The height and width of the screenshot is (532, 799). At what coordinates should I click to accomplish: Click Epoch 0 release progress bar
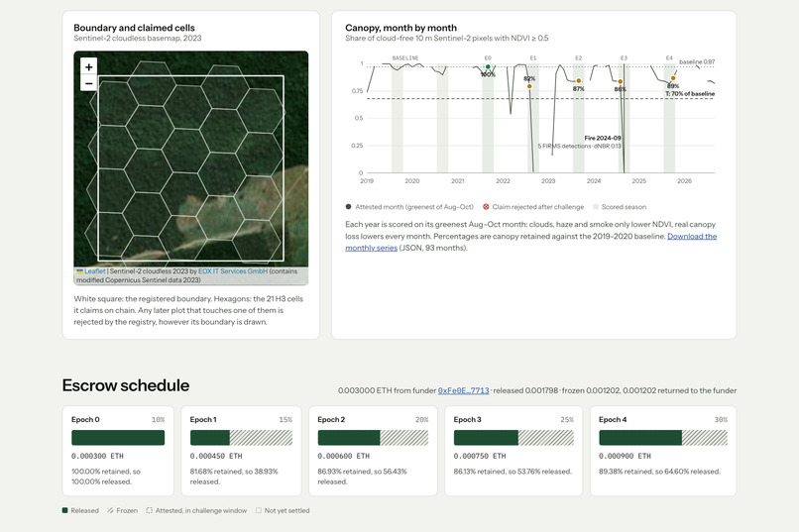118,438
